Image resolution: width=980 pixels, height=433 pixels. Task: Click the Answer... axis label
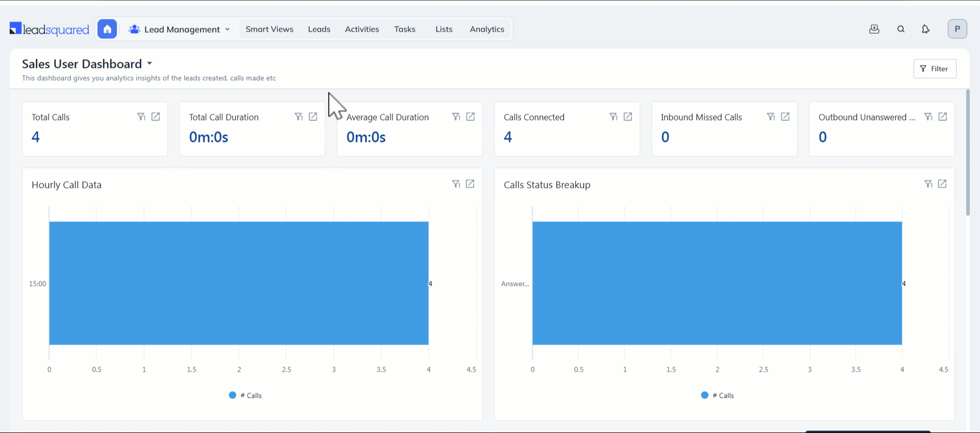pos(515,284)
